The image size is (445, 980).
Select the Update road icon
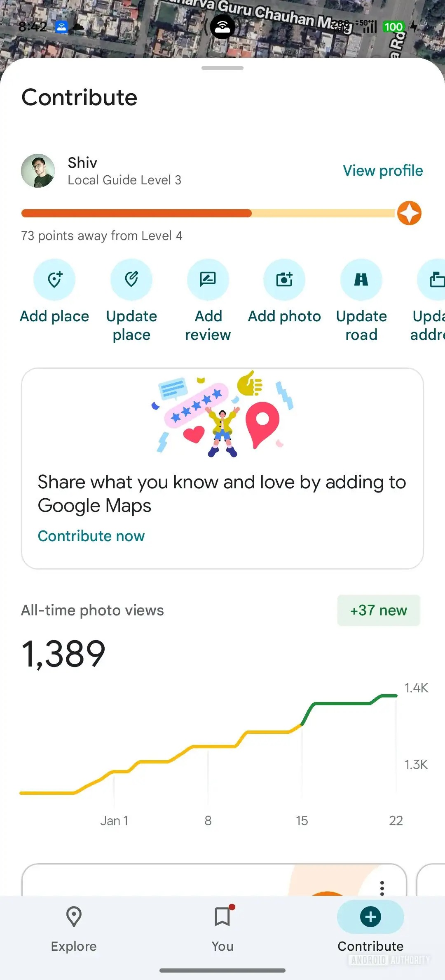point(361,280)
